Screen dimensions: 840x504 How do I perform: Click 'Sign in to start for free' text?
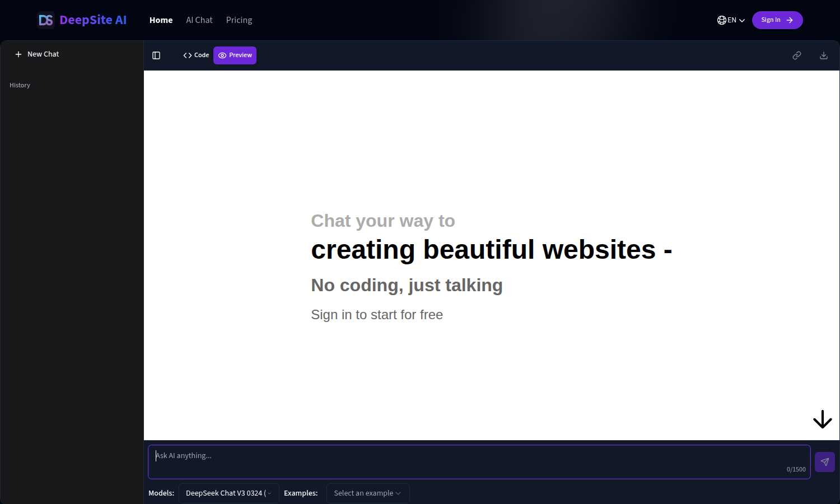[x=377, y=315]
